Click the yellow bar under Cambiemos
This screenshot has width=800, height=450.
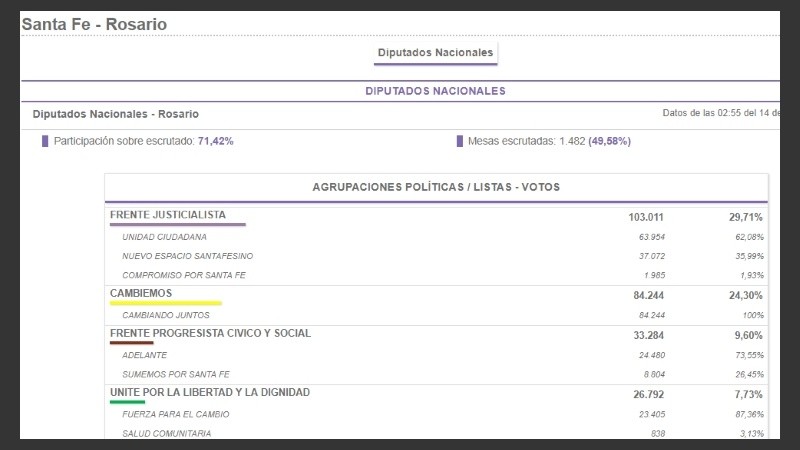click(165, 303)
